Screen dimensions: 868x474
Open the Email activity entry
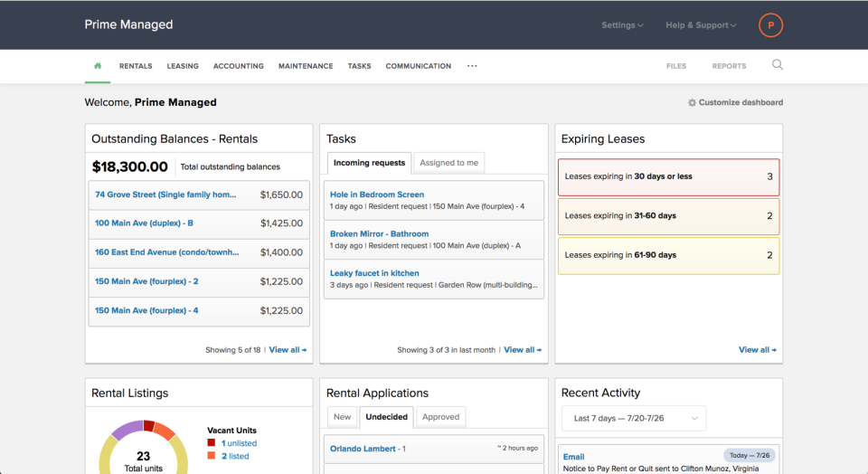[x=573, y=457]
